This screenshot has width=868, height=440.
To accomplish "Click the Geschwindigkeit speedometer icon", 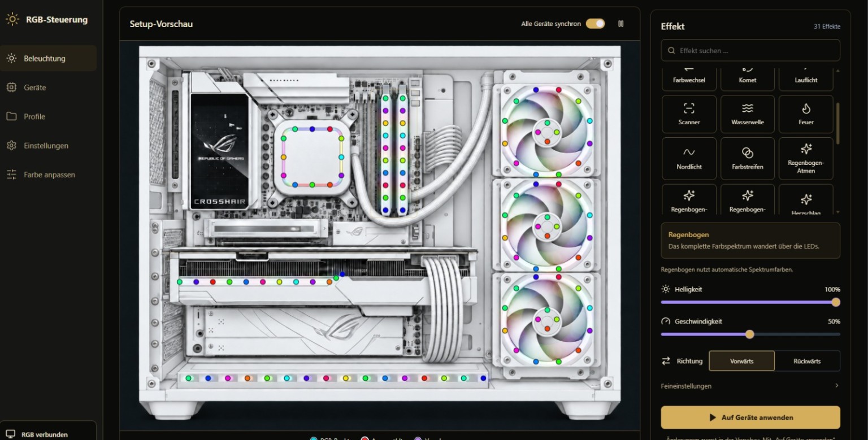I will click(x=666, y=321).
